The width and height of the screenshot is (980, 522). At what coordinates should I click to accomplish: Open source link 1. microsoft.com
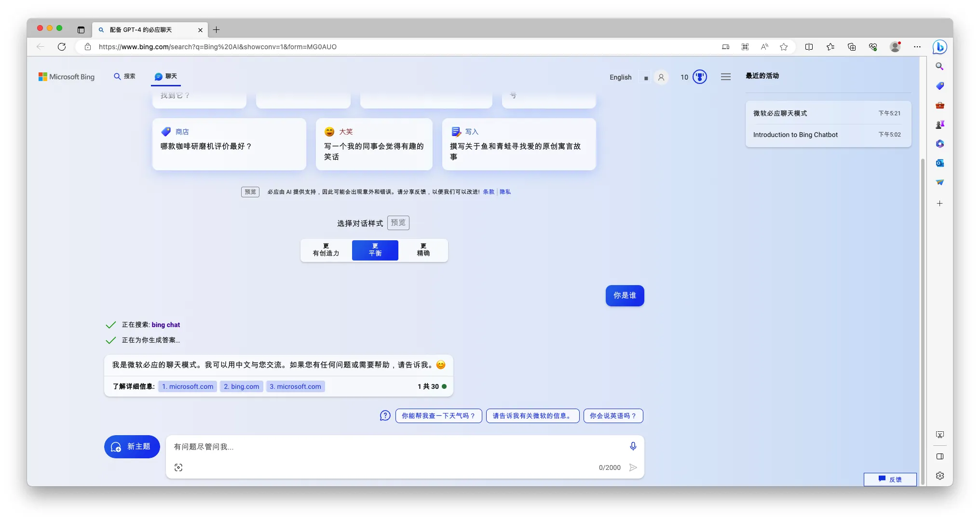point(188,386)
